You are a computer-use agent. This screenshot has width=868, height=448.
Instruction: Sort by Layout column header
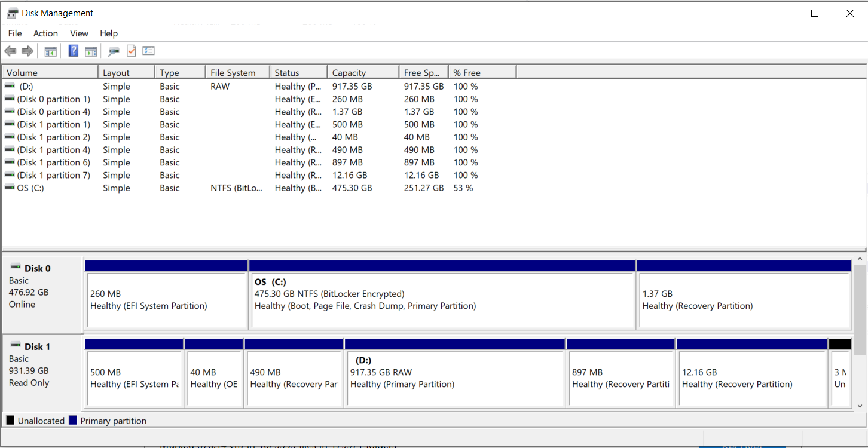click(x=126, y=72)
